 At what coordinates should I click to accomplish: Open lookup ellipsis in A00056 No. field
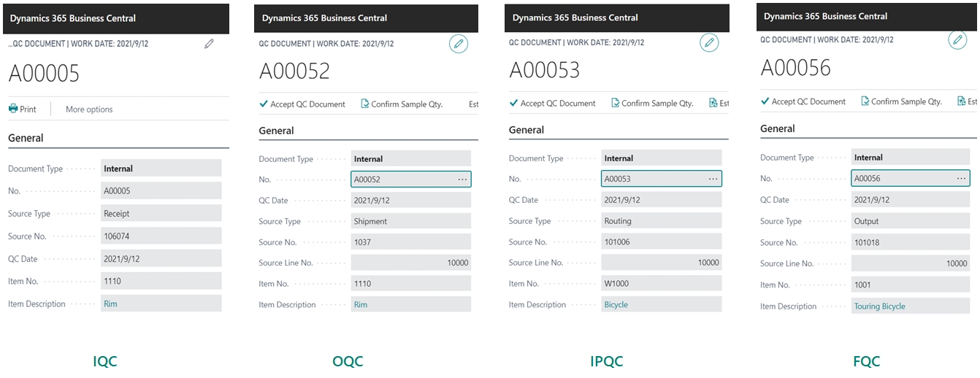tap(960, 178)
